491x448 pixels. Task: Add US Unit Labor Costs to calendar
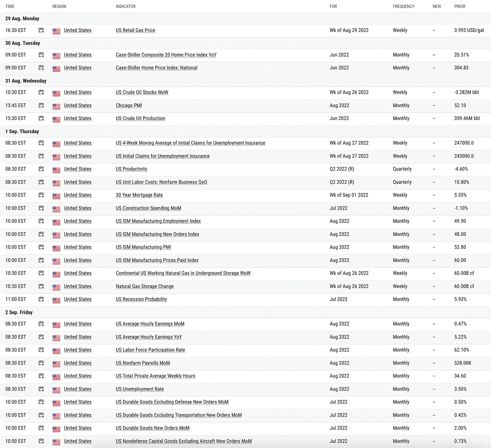click(41, 182)
